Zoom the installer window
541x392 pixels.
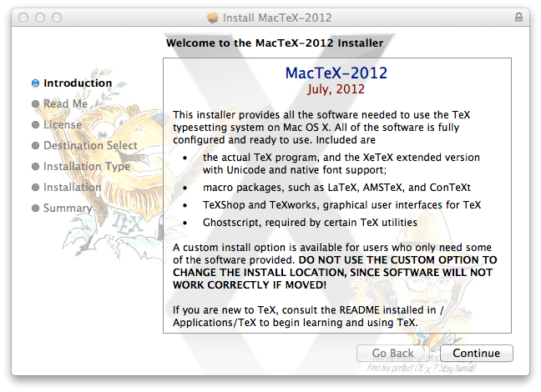coord(57,18)
